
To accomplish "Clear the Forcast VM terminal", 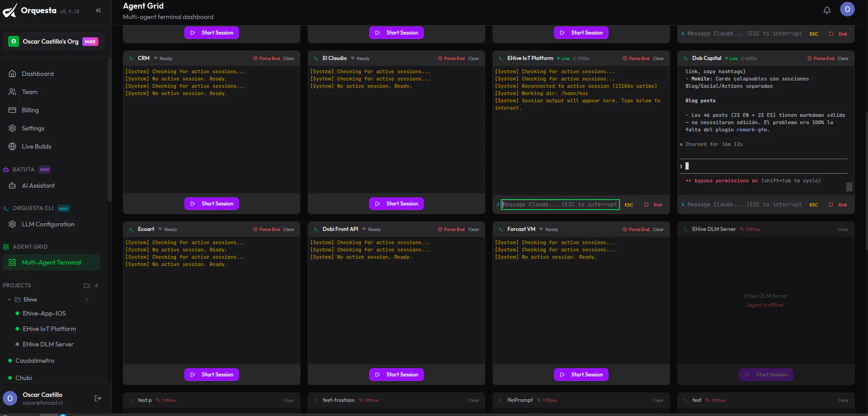I will click(x=658, y=229).
